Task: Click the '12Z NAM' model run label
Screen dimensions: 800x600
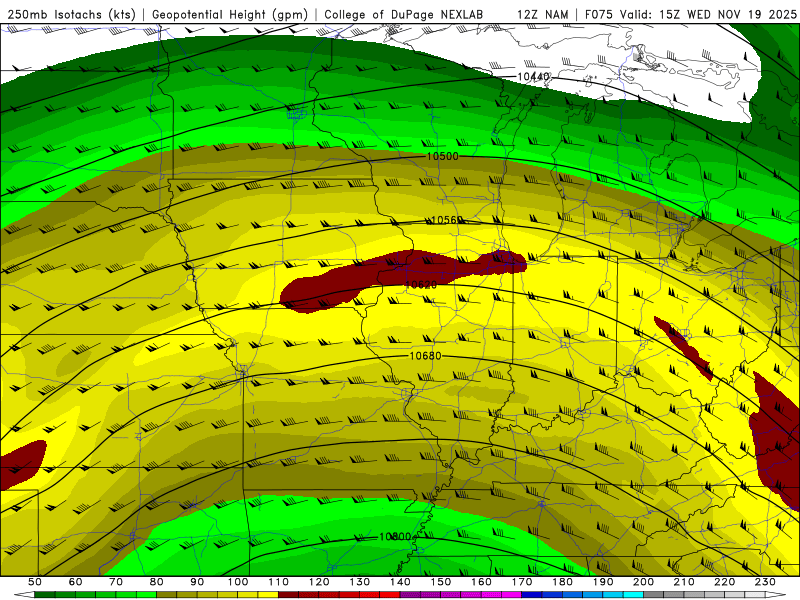Action: tap(542, 14)
